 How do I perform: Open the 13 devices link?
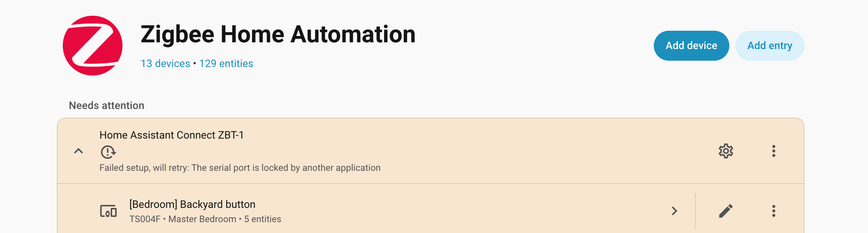point(165,64)
